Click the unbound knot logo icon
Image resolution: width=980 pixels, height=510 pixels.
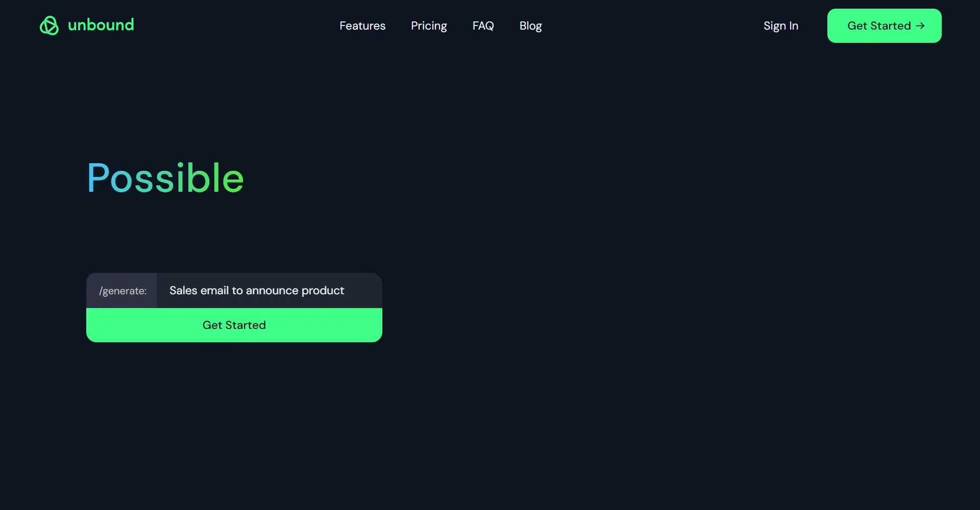[x=49, y=25]
